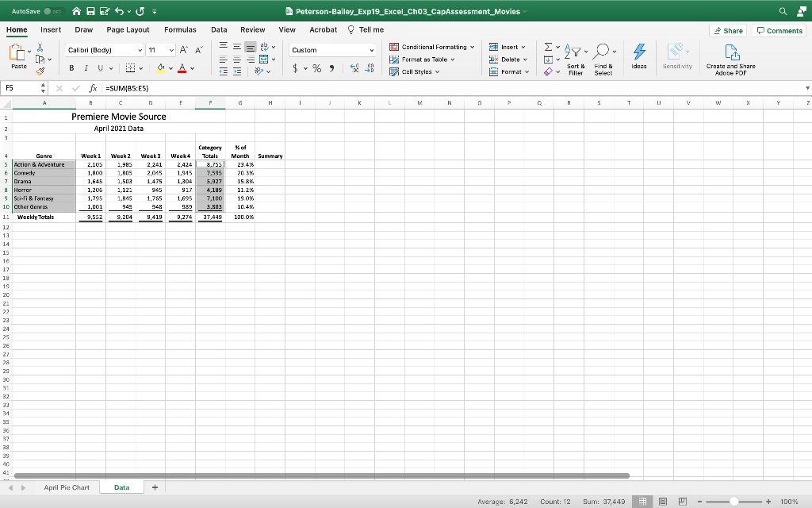Click the Name Box showing F5
The width and height of the screenshot is (812, 508).
pos(23,88)
